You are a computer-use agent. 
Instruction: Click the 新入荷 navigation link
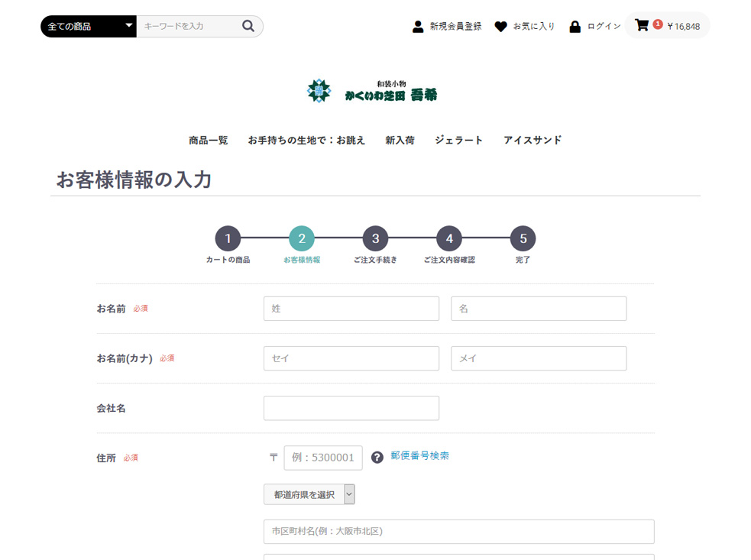tap(400, 141)
